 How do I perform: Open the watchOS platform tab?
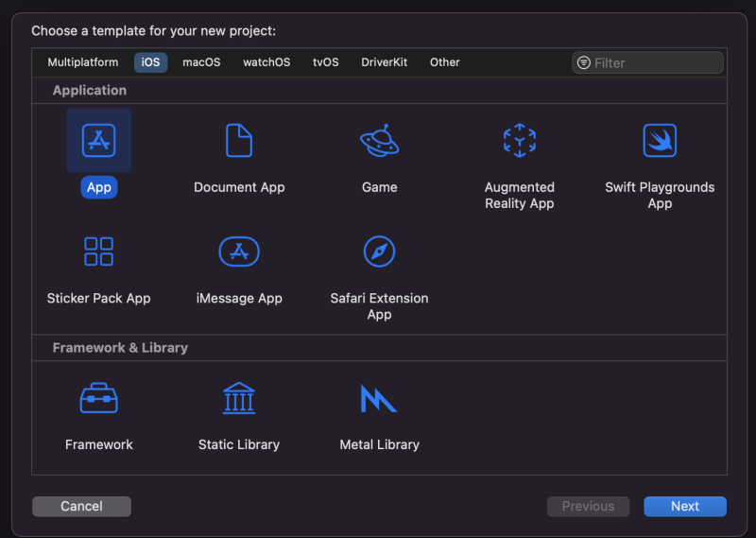tap(266, 62)
